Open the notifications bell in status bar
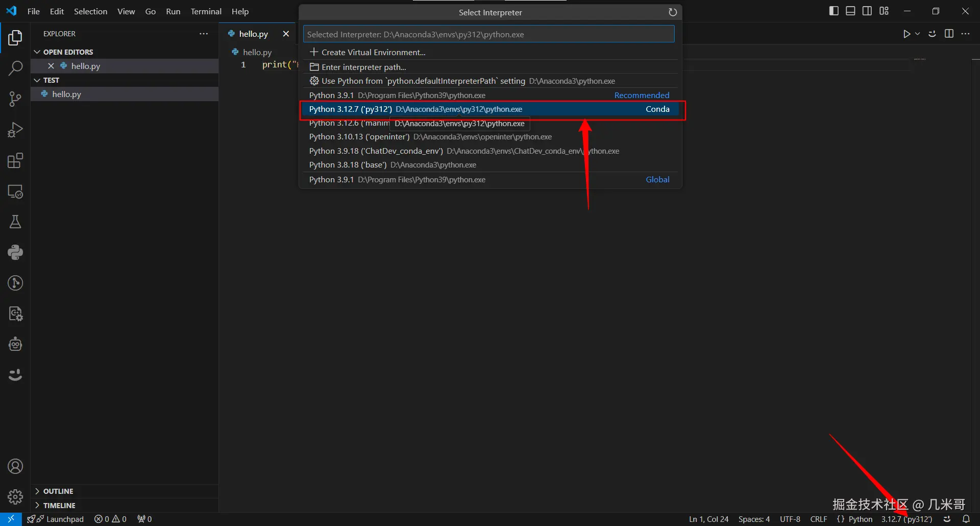The height and width of the screenshot is (526, 980). click(x=966, y=519)
